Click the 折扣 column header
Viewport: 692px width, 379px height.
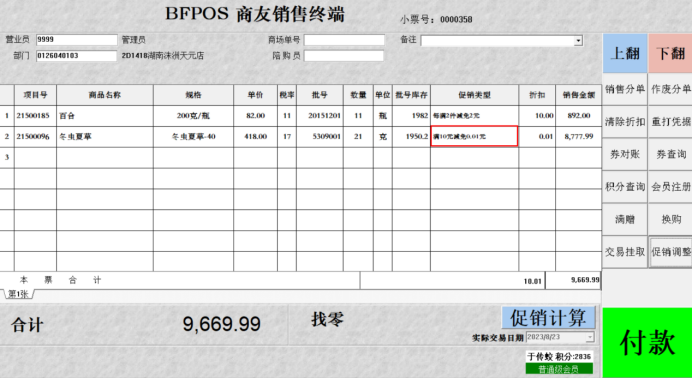[537, 95]
